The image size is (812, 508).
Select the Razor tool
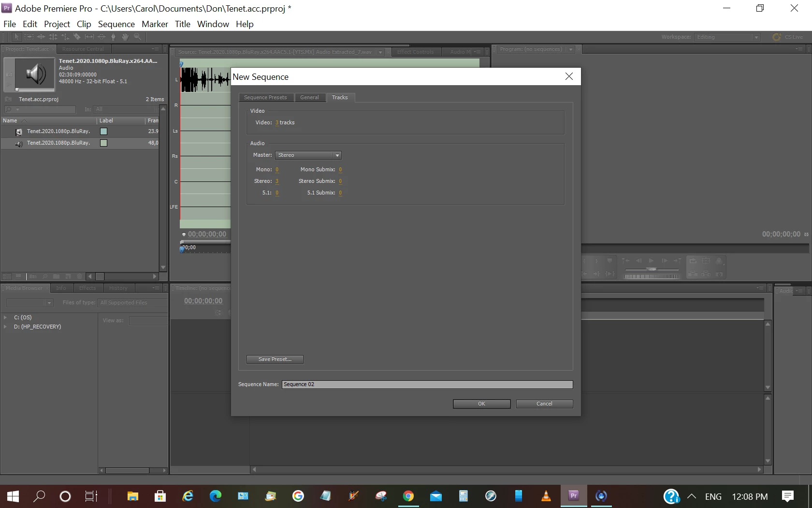click(x=77, y=37)
